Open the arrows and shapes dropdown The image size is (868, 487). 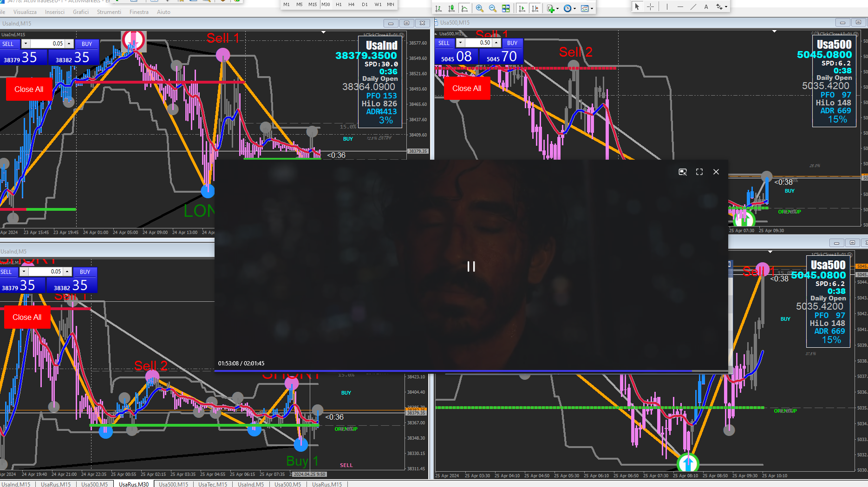[721, 6]
